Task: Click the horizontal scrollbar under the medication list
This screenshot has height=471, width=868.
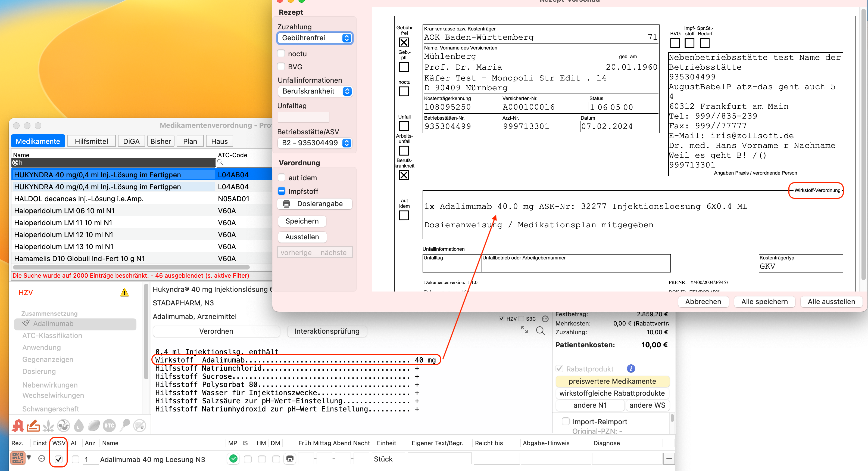Action: click(132, 267)
